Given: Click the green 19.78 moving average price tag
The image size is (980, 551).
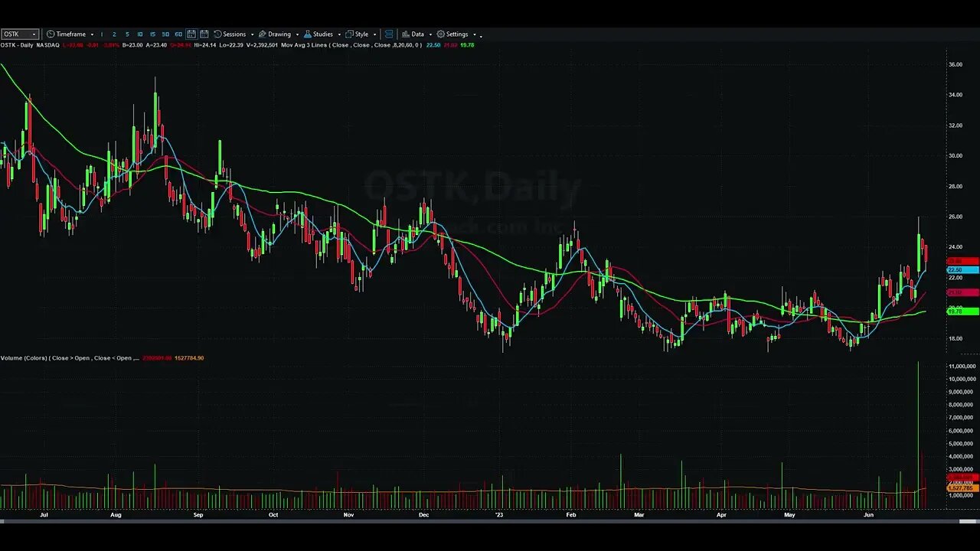Looking at the screenshot, I should (963, 311).
